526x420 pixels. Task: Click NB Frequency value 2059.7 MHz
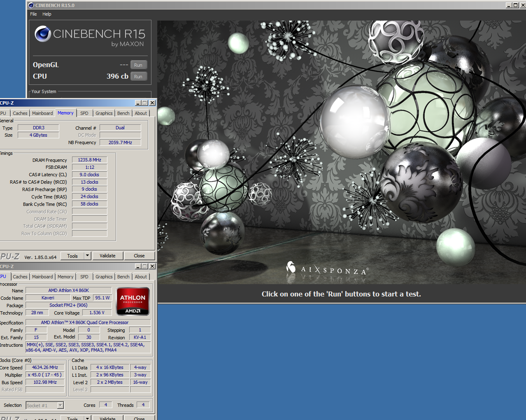[x=120, y=142]
